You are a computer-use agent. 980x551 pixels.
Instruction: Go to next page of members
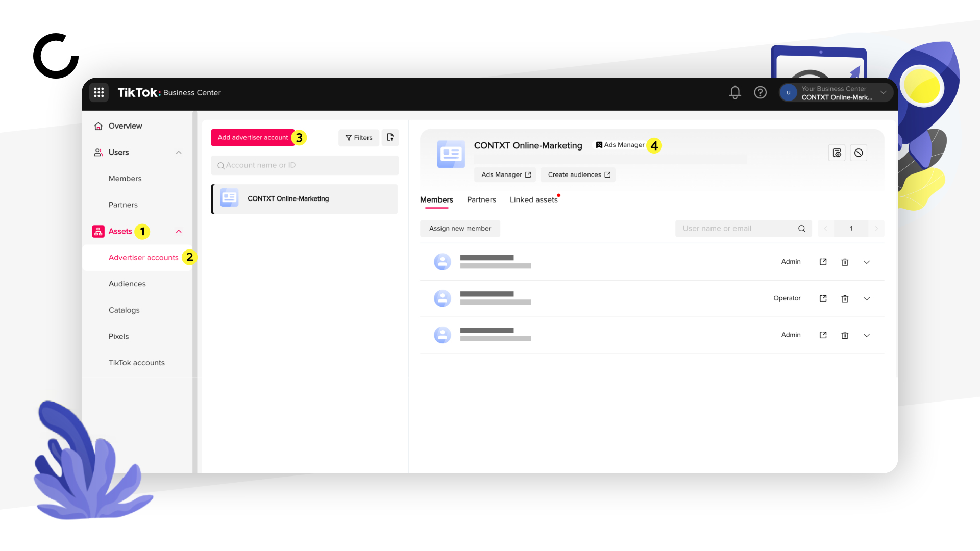(876, 229)
